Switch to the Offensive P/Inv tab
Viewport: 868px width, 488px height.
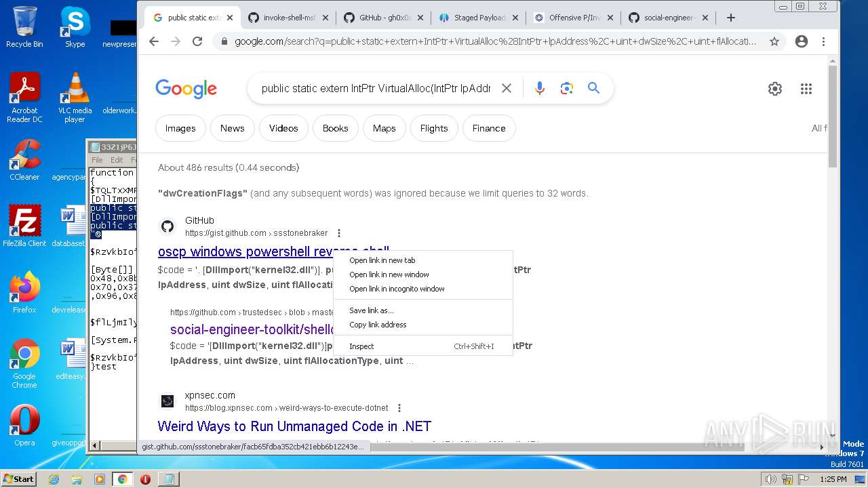coord(574,18)
